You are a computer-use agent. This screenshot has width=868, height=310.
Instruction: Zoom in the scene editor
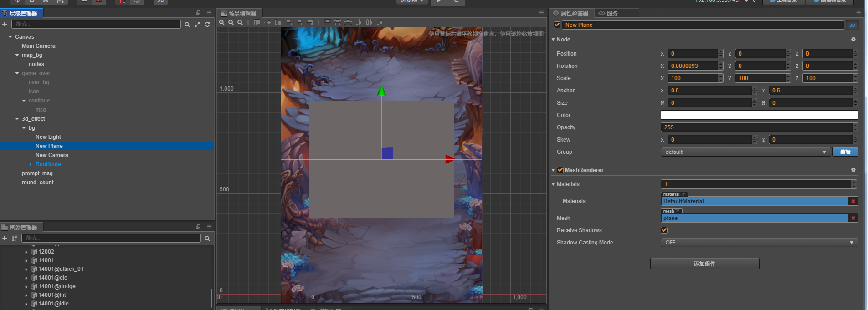[222, 22]
